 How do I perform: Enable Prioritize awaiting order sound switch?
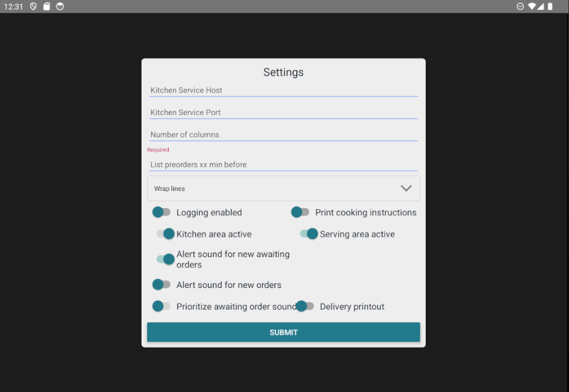(161, 306)
